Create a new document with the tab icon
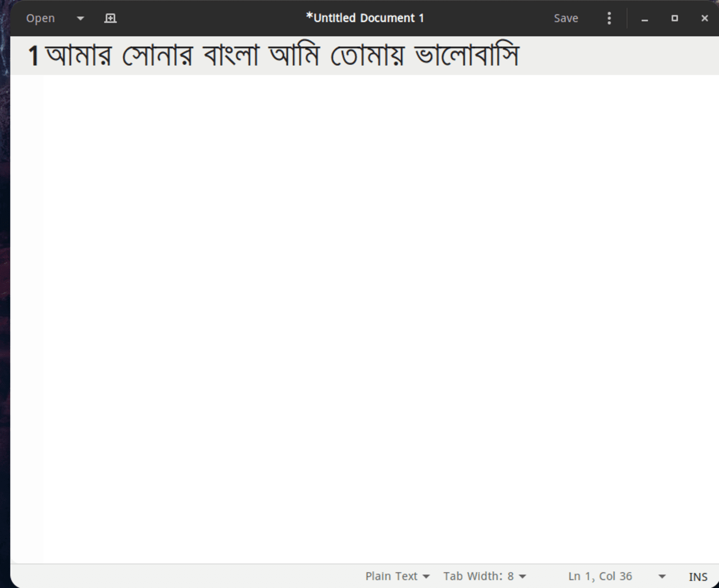The image size is (719, 588). 110,18
